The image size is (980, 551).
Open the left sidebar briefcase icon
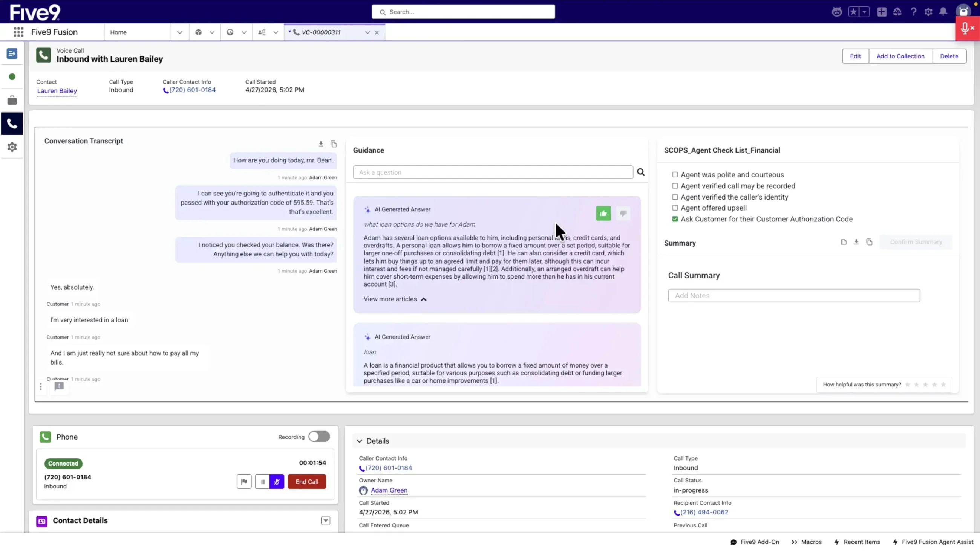coord(12,101)
